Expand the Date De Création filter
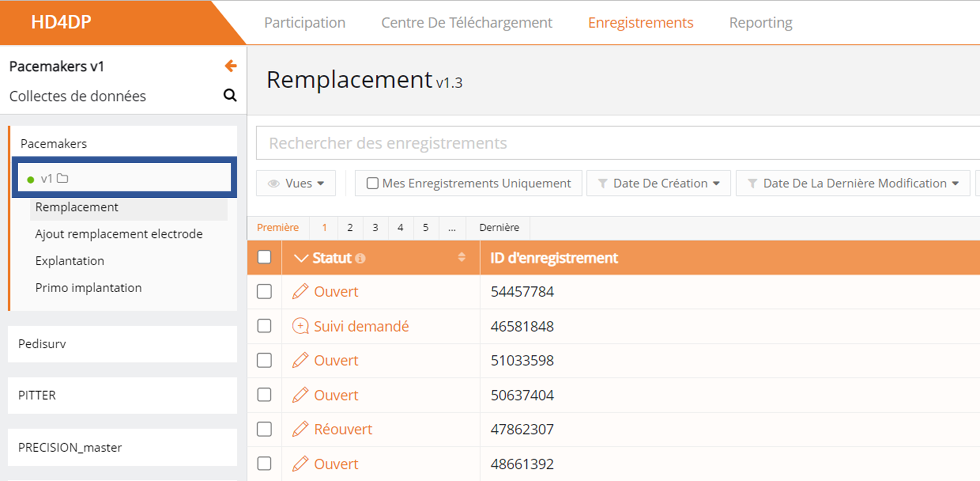 point(658,183)
